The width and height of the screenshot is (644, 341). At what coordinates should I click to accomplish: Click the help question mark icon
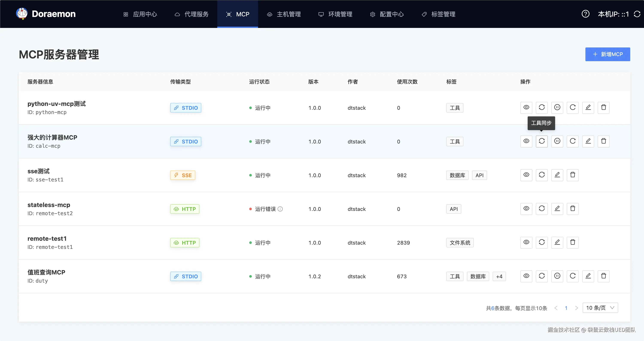[x=585, y=14]
